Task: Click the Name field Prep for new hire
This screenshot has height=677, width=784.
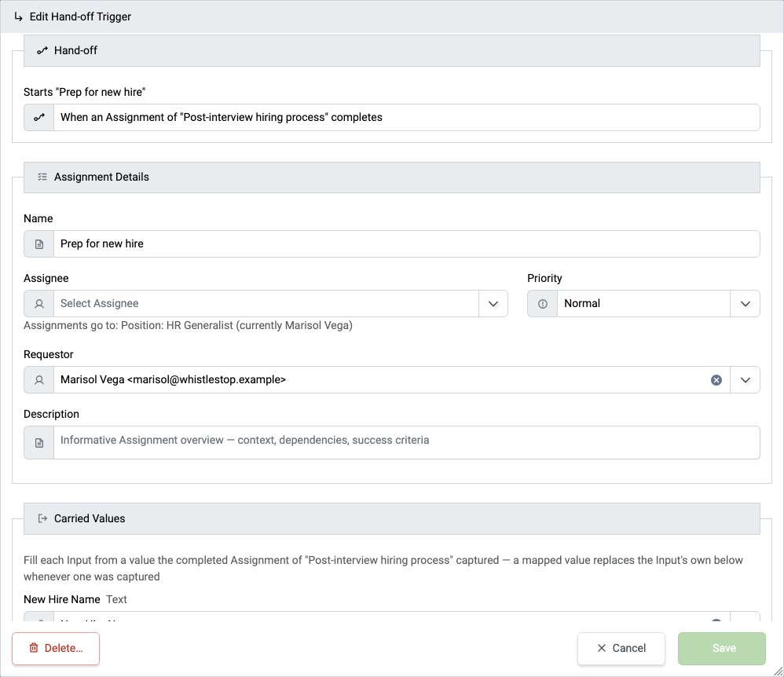Action: pyautogui.click(x=391, y=244)
